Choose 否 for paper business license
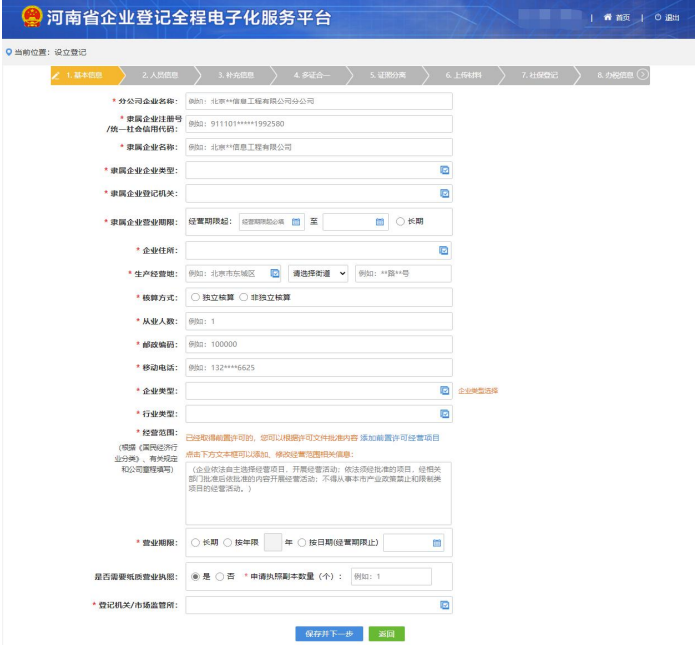 [219, 576]
